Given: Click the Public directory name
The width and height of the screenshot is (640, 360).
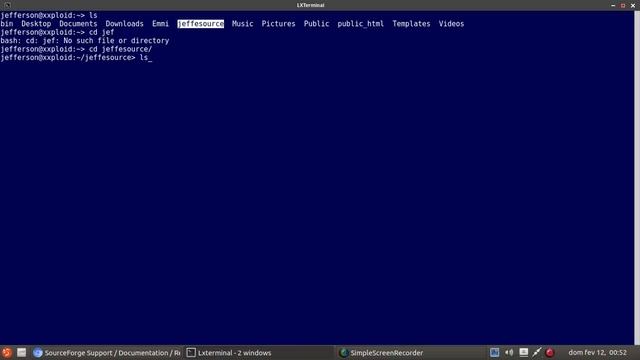Looking at the screenshot, I should pos(316,24).
